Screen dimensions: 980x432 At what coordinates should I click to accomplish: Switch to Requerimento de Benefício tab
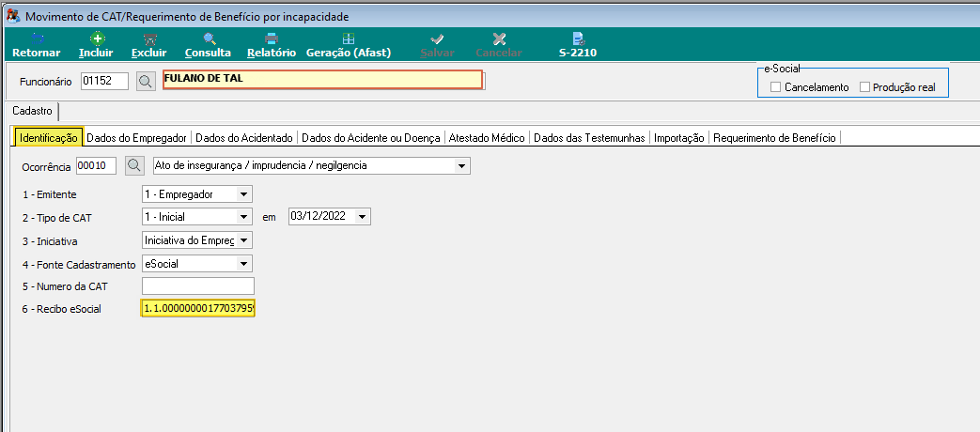(774, 138)
